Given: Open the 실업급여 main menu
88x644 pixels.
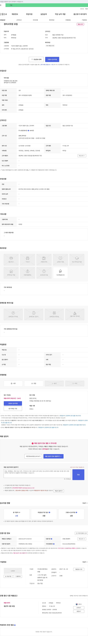Looking at the screenshot, I should point(44,14).
